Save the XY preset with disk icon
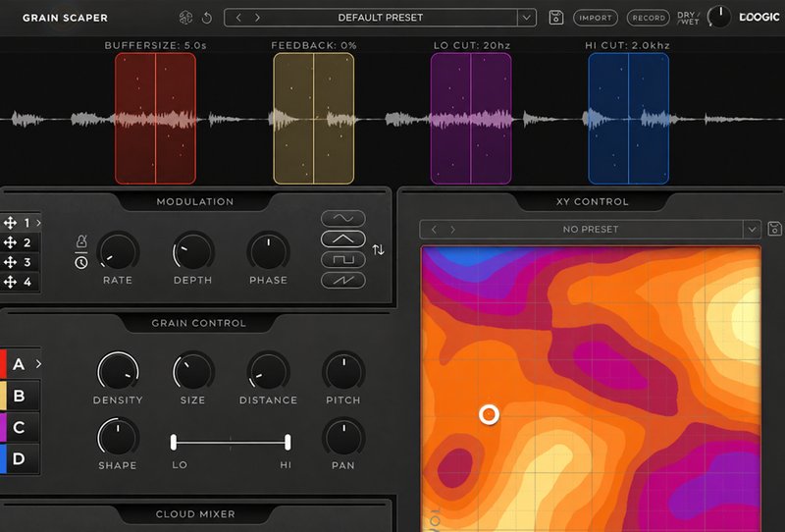The width and height of the screenshot is (785, 532). (775, 229)
